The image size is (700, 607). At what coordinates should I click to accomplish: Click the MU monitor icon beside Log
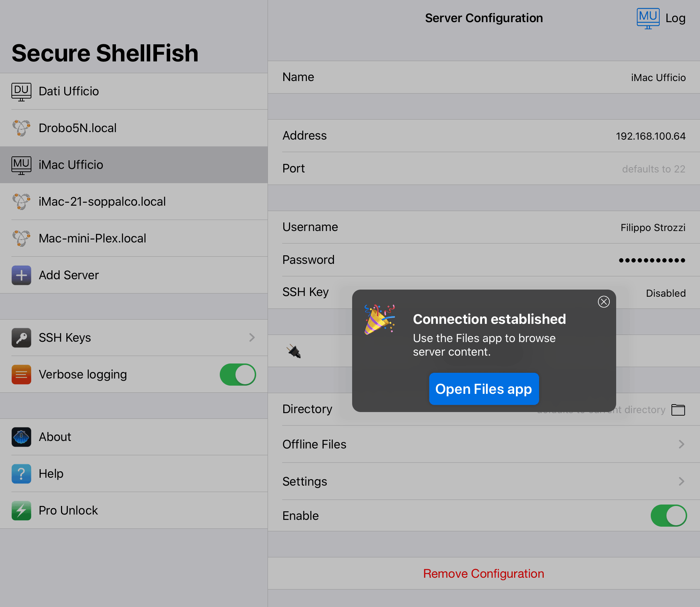point(648,19)
